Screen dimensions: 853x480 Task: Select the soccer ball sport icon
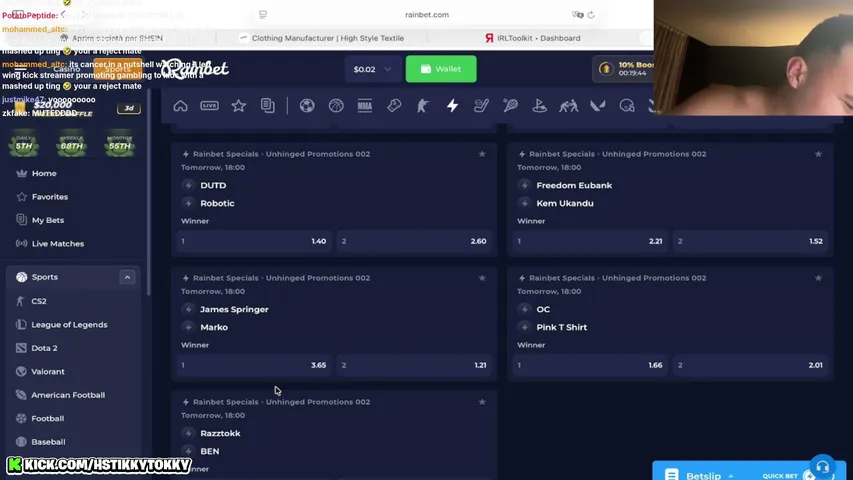click(307, 106)
